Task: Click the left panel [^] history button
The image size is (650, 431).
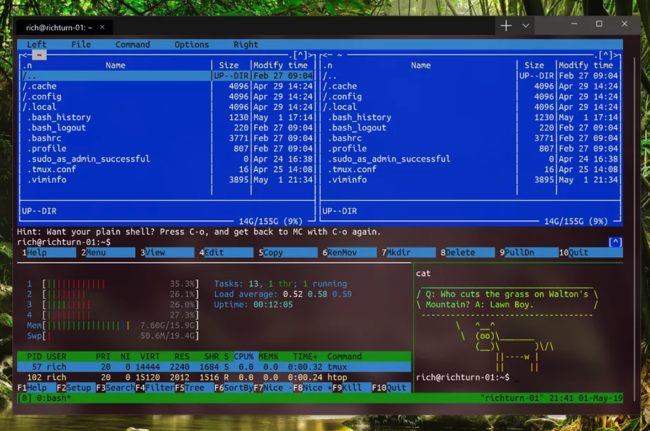Action: [x=301, y=55]
